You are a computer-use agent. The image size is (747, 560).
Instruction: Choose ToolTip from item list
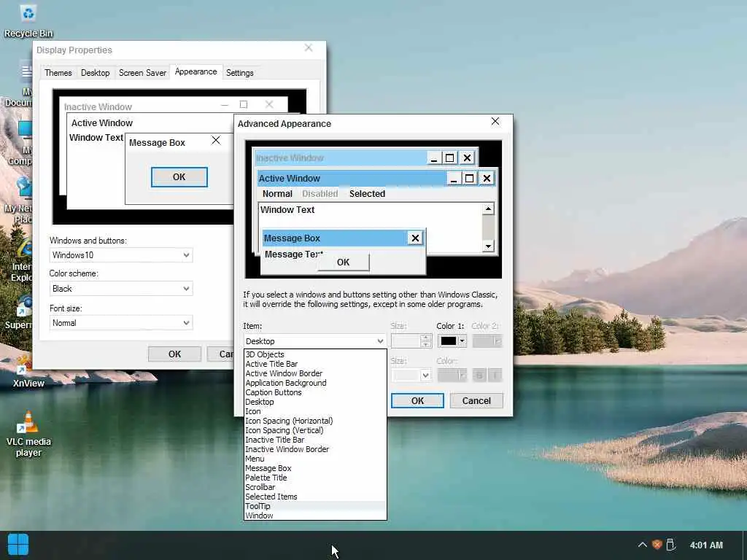[x=315, y=506]
